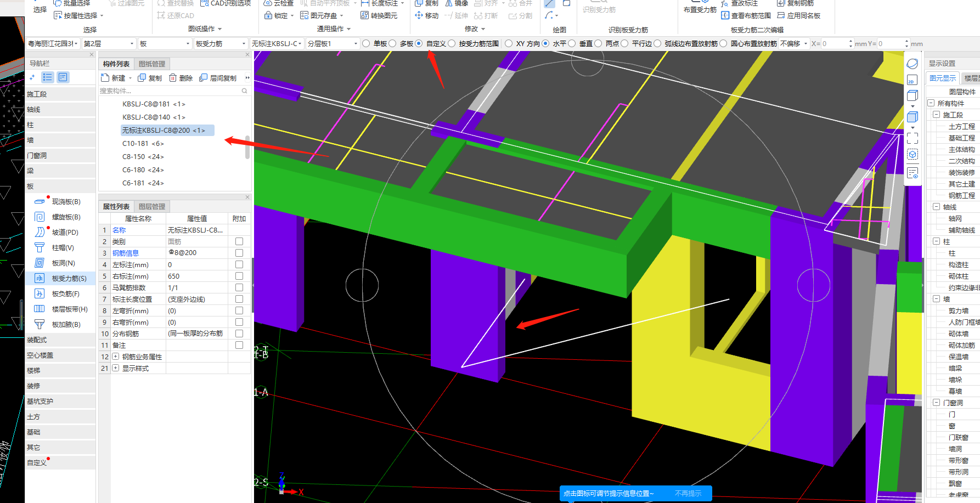This screenshot has height=503, width=980.
Task: Select 单板 radio option
Action: click(366, 43)
